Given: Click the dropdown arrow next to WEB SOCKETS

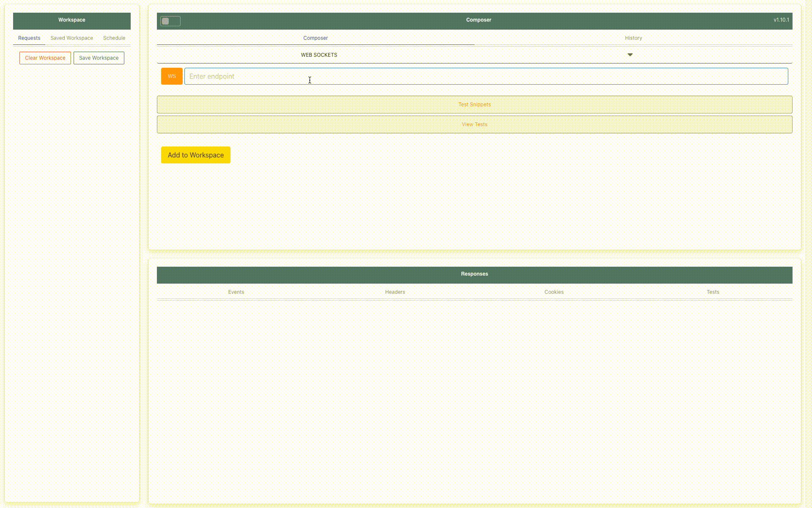Looking at the screenshot, I should [630, 55].
